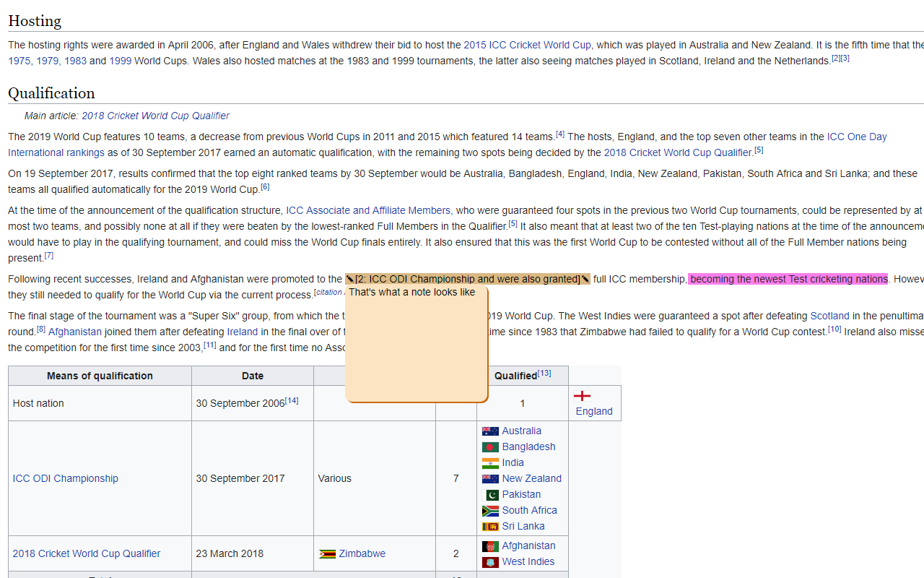924x578 pixels.
Task: Open the Zimbabwe link in the table
Action: tap(362, 553)
